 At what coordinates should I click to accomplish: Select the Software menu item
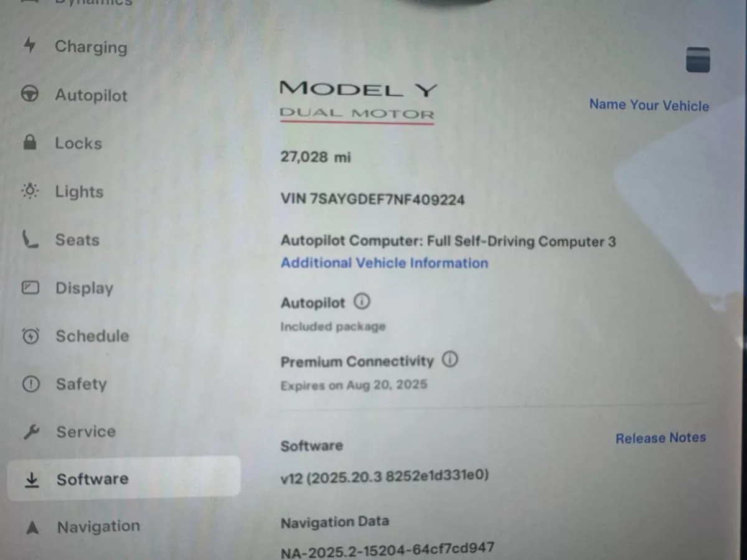click(x=124, y=478)
